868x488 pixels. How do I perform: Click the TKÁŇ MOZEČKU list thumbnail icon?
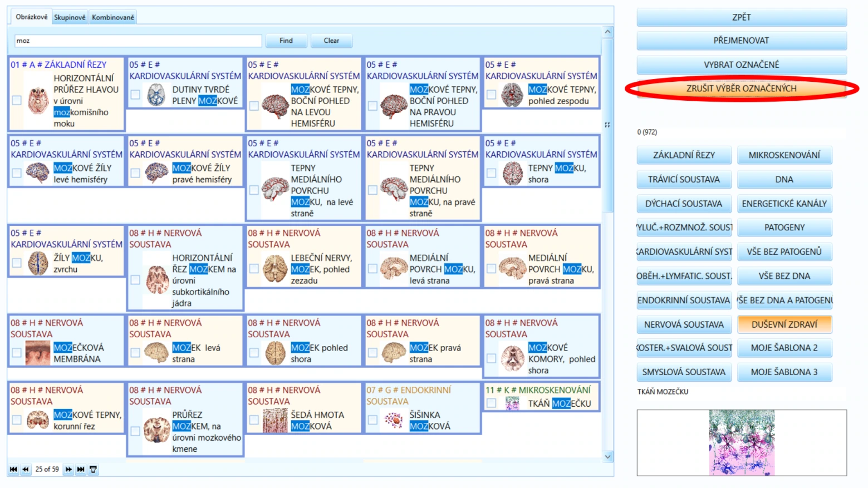coord(512,404)
